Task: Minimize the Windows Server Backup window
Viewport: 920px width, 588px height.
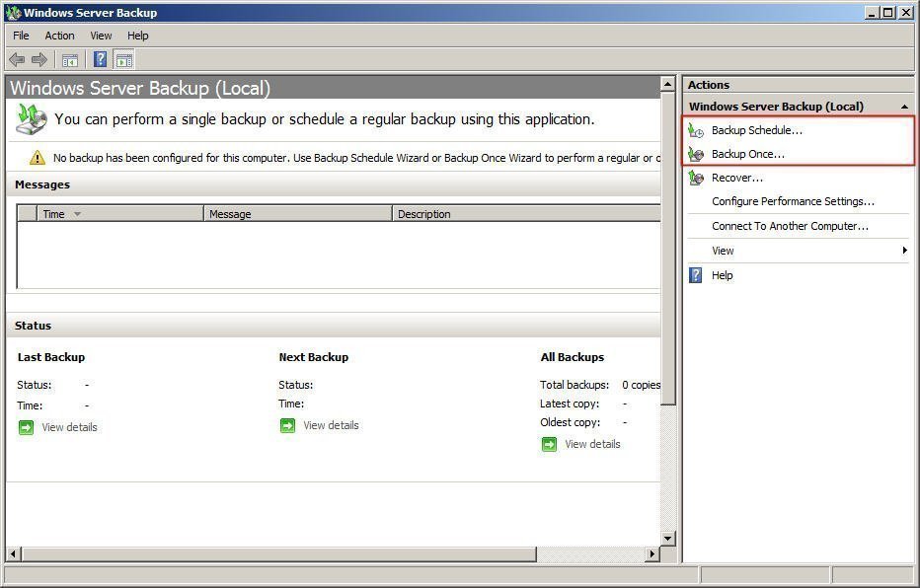Action: [873, 12]
